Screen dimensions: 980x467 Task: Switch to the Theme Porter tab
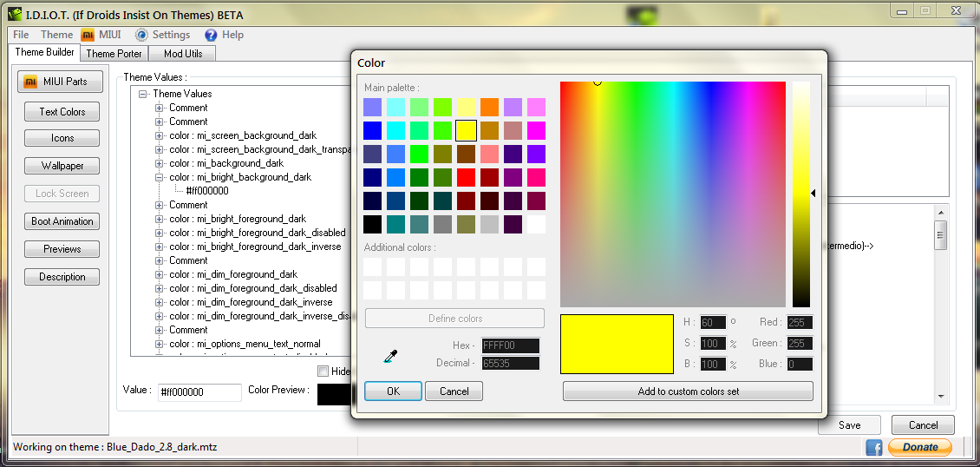(x=114, y=54)
